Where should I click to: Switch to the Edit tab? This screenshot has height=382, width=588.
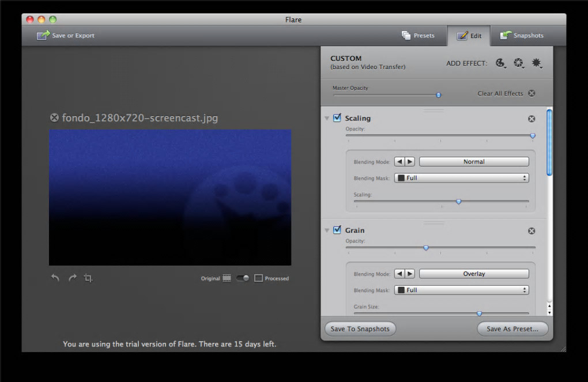point(469,36)
